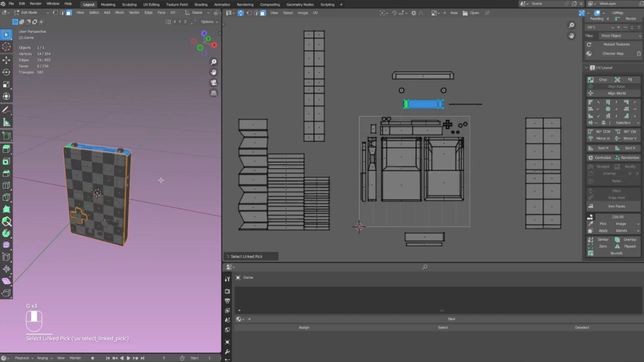
Task: Select the Measure tool
Action: coord(6,122)
